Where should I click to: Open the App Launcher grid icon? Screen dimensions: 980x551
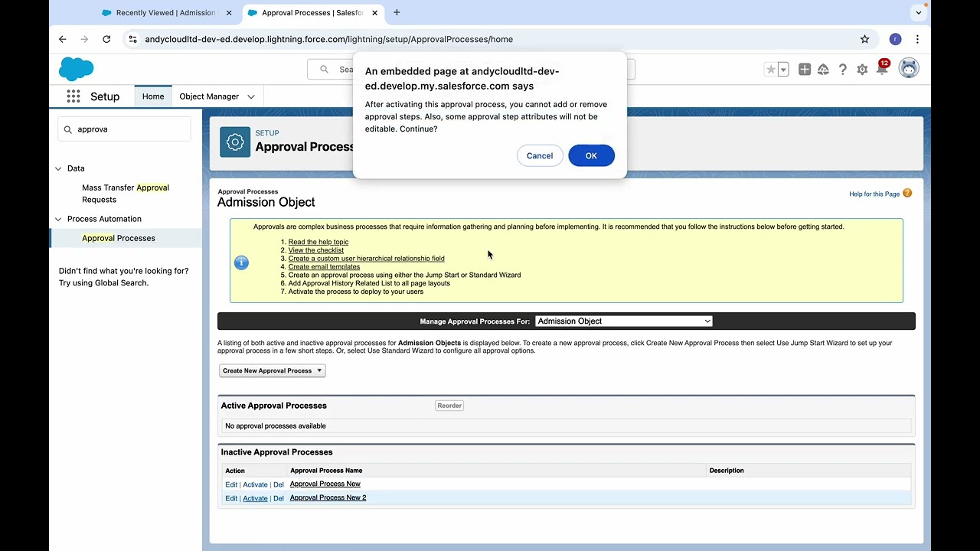(73, 96)
